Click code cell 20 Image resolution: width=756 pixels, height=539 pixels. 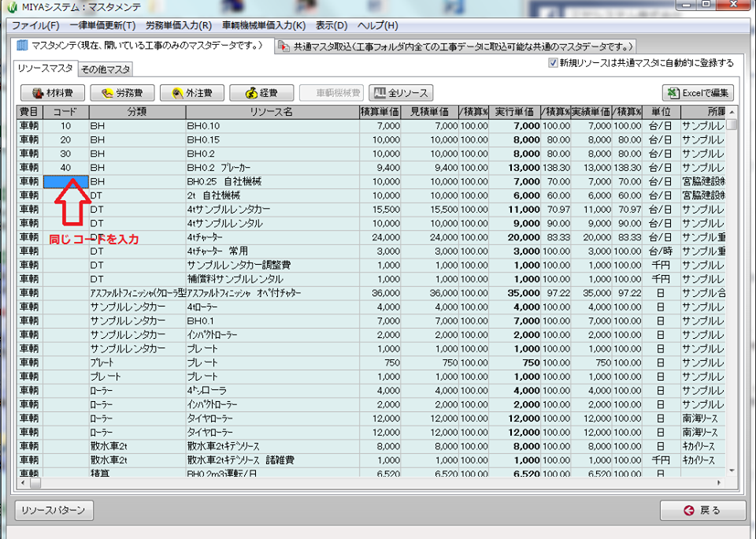tap(66, 140)
